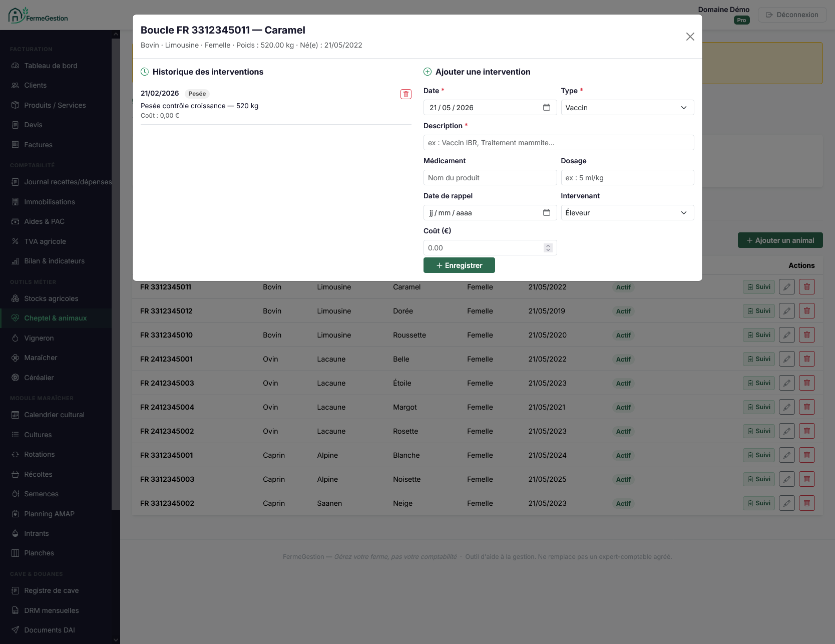Expand the Type dropdown showing Vaccin
This screenshot has width=835, height=644.
click(x=627, y=108)
